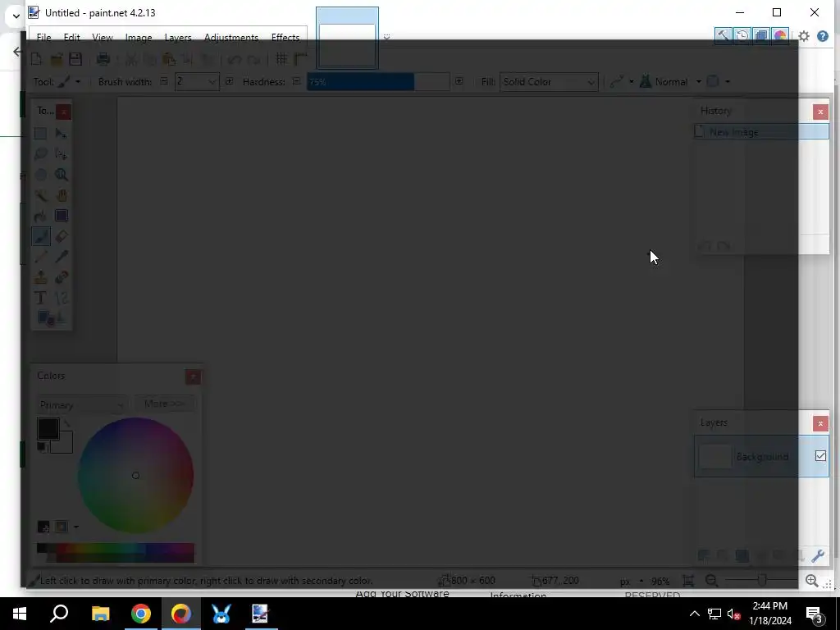Select the Rectangle Select tool
840x630 pixels.
click(x=41, y=134)
